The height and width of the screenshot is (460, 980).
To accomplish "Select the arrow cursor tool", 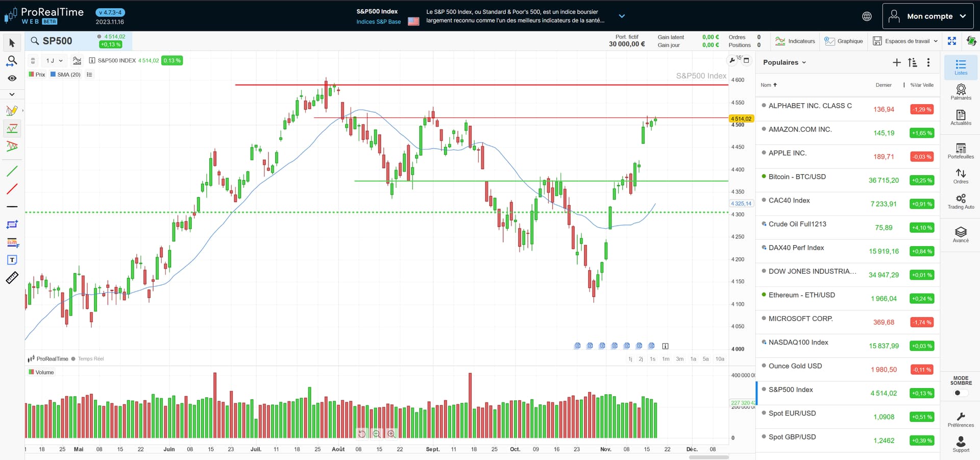I will click(12, 43).
